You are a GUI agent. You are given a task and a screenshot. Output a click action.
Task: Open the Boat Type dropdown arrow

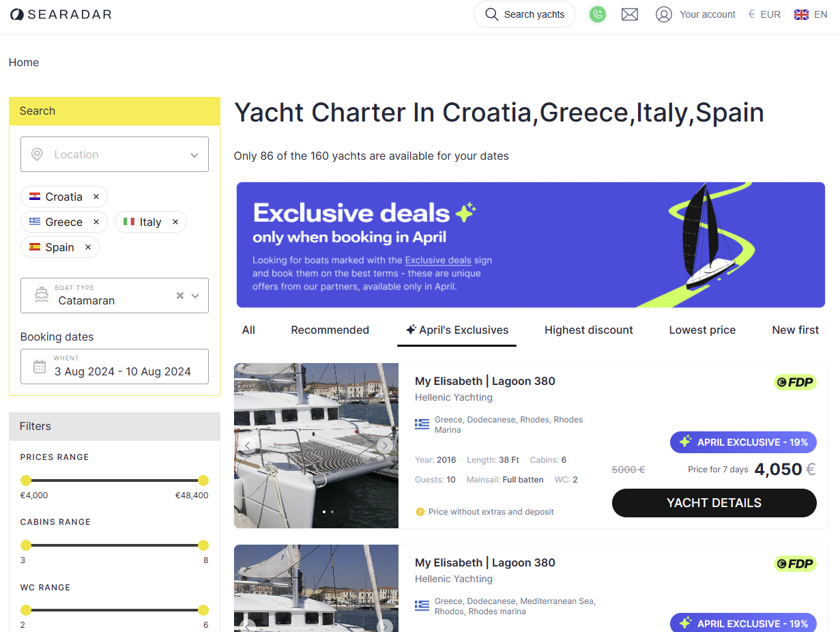pyautogui.click(x=195, y=296)
